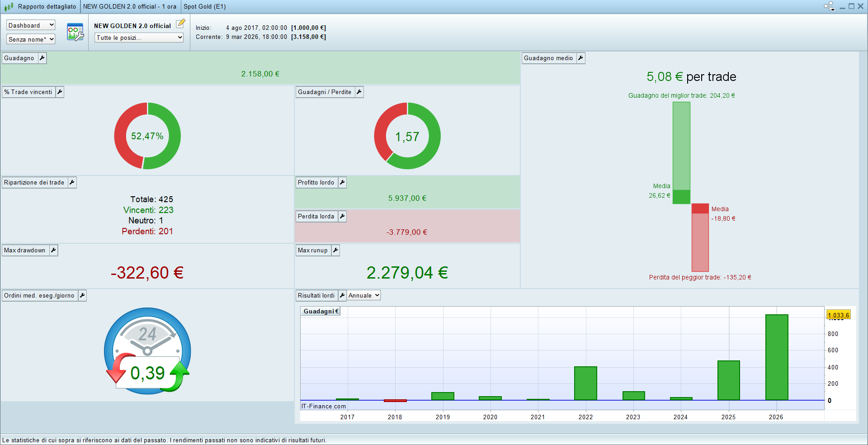
Task: Click the share icon in title bar
Action: [829, 6]
